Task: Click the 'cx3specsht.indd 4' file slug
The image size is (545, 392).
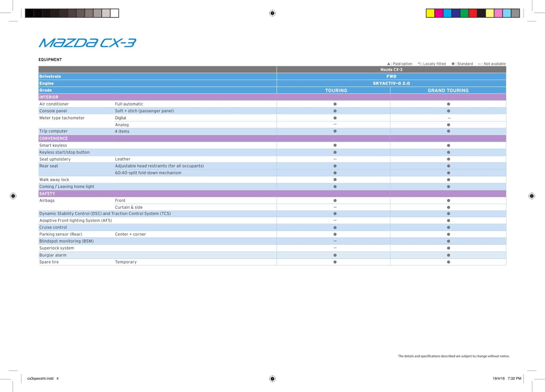Action: click(x=43, y=378)
